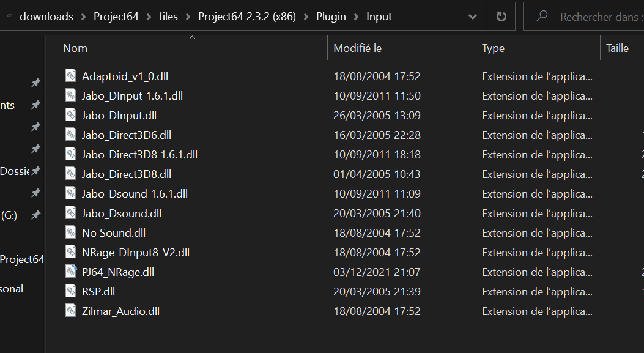Click the refresh icon in address bar
644x353 pixels.
[x=501, y=17]
